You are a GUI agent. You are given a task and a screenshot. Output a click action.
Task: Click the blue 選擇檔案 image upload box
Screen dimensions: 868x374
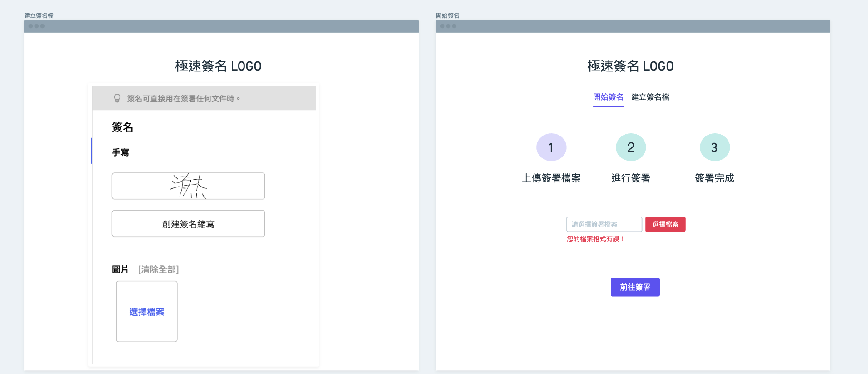pyautogui.click(x=147, y=312)
